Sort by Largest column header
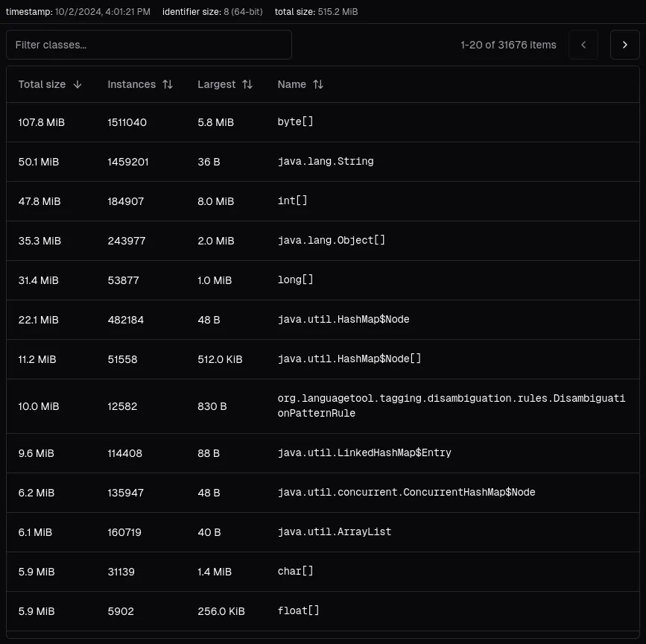This screenshot has width=646, height=644. [217, 85]
